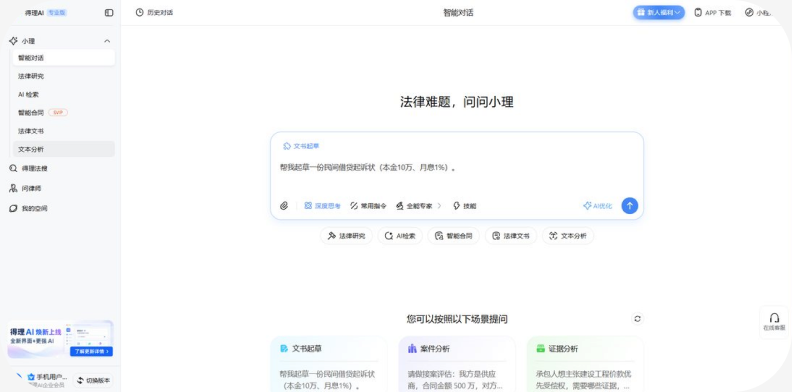The width and height of the screenshot is (792, 392).
Task: Click the text 您可以按照以下场景提问
Action: click(x=457, y=319)
